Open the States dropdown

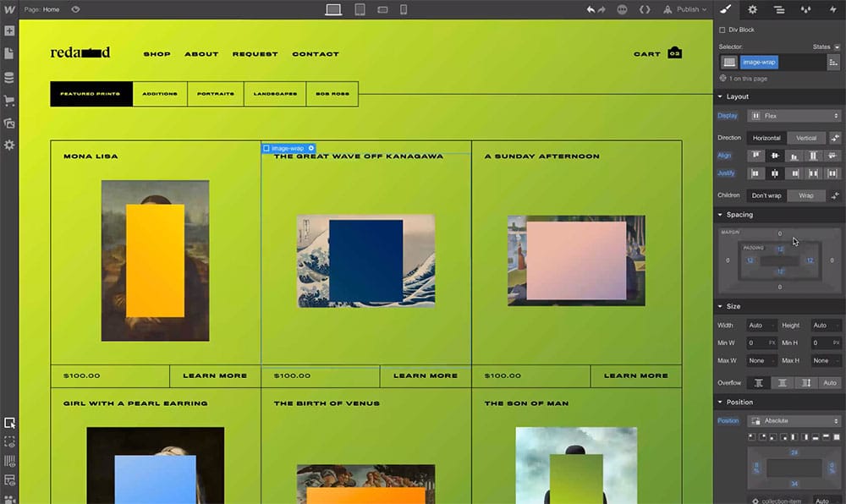click(x=827, y=47)
